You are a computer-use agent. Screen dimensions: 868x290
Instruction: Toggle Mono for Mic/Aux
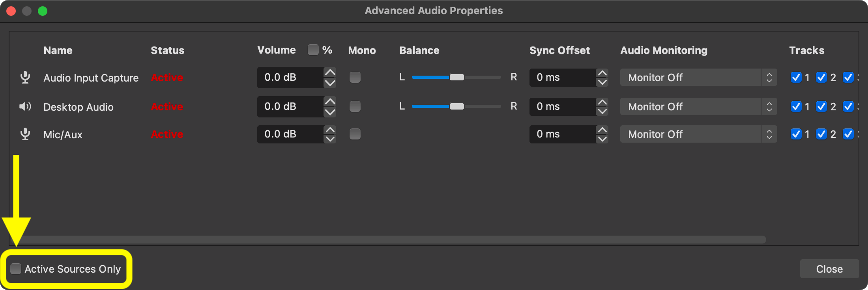[x=355, y=134]
